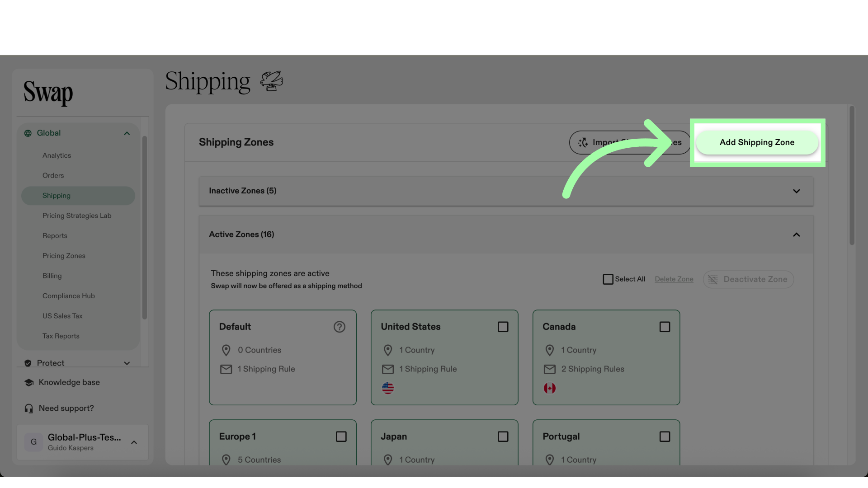Click the import sparkle icon
Image resolution: width=868 pixels, height=488 pixels.
click(x=583, y=142)
